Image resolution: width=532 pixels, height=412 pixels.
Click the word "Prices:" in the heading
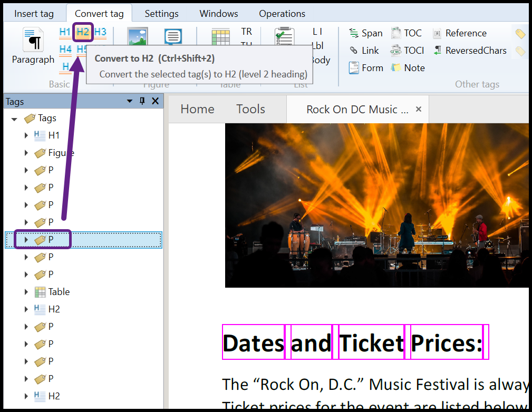[447, 342]
